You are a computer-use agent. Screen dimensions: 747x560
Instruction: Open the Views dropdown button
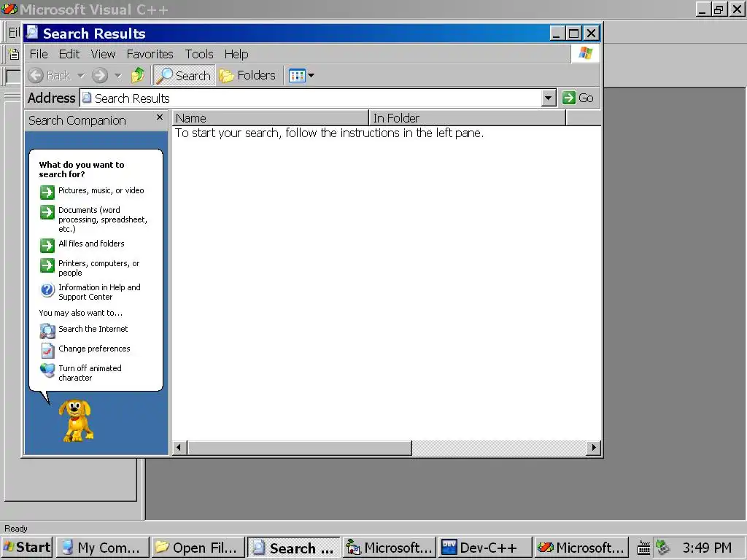pyautogui.click(x=301, y=75)
